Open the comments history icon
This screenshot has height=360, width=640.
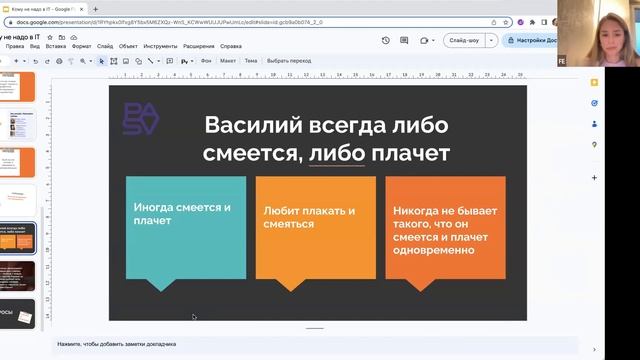[x=404, y=40]
